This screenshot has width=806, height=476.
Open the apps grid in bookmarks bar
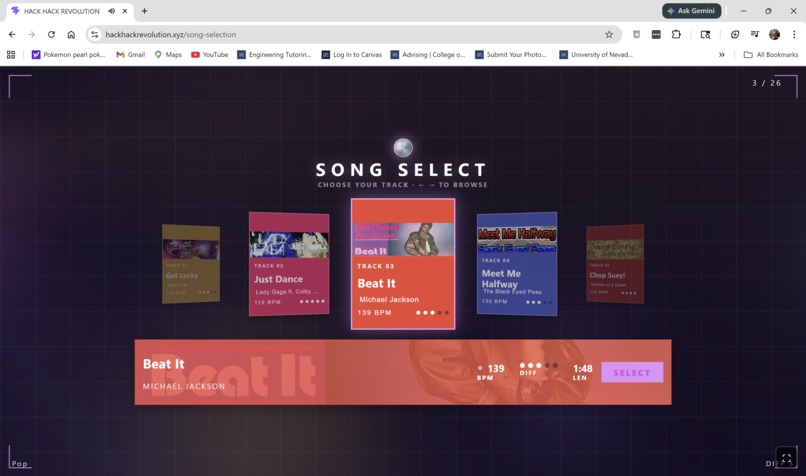pyautogui.click(x=11, y=54)
